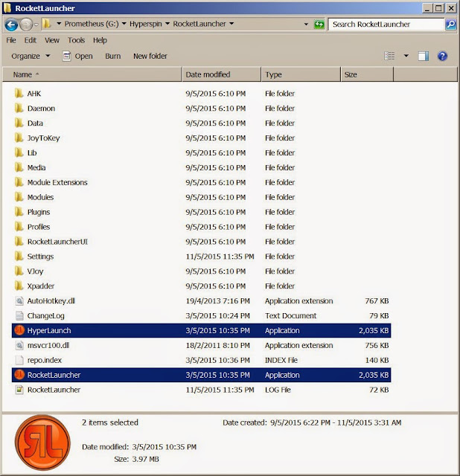The image size is (460, 476).
Task: Select the AutoHotkey.dll file name
Action: point(51,300)
